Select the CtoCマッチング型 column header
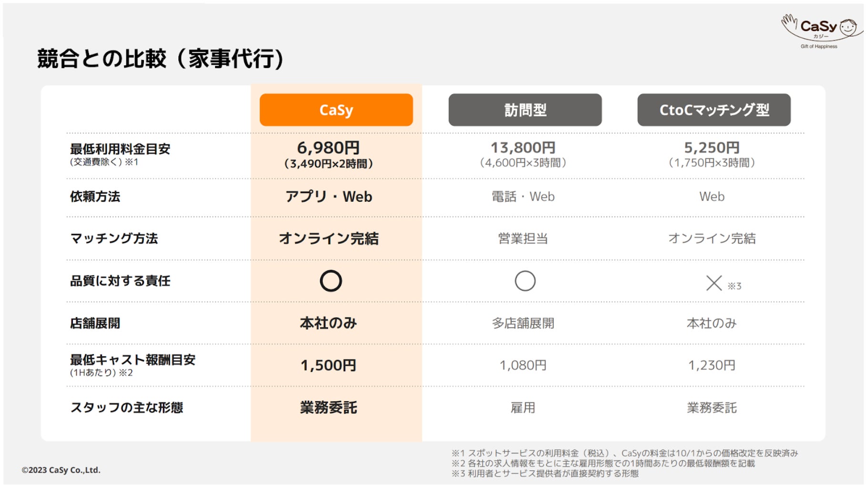The image size is (868, 490). 714,110
